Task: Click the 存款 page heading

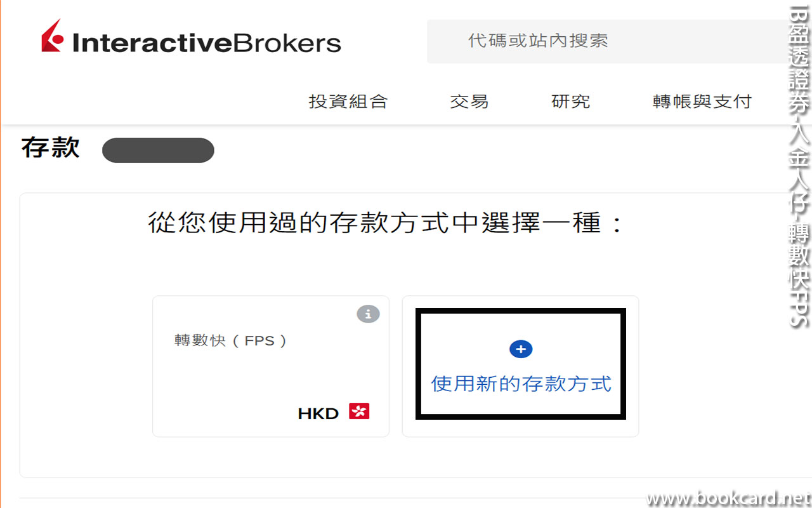Action: coord(51,147)
